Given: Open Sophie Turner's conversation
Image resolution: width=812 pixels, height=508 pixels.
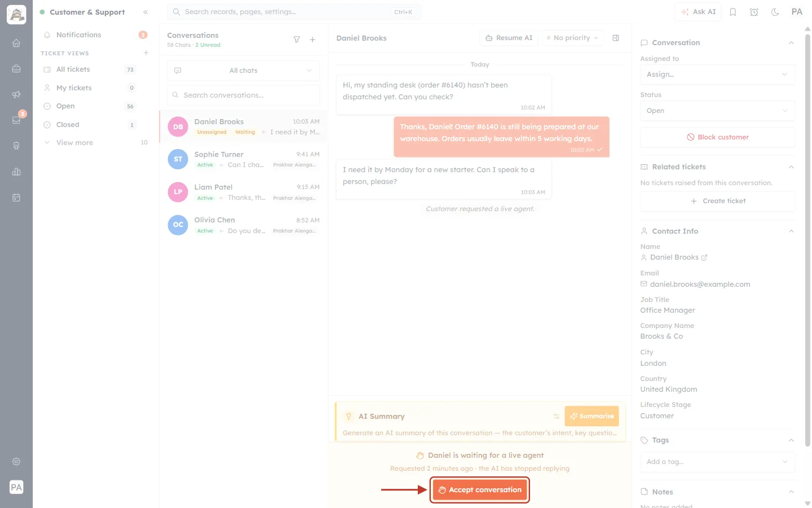Looking at the screenshot, I should point(244,159).
